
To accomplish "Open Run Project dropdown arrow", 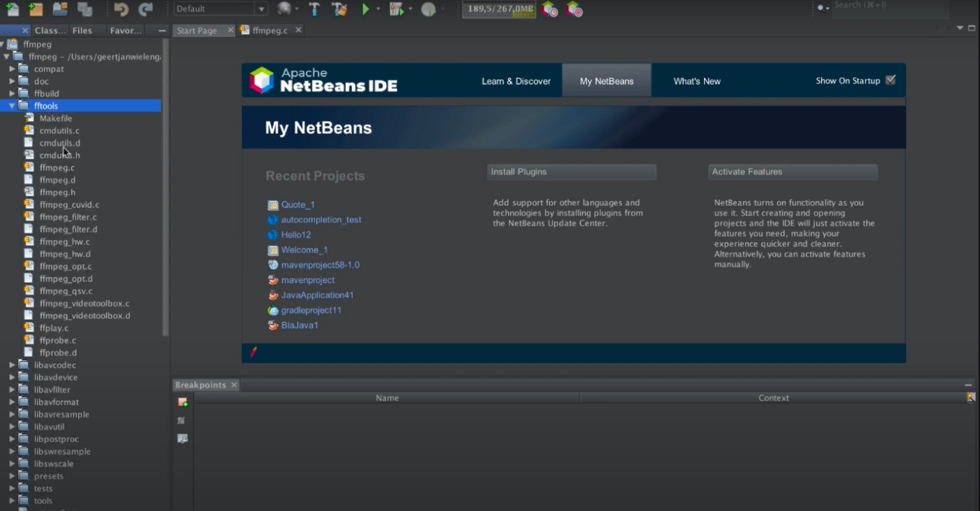I will (x=378, y=9).
